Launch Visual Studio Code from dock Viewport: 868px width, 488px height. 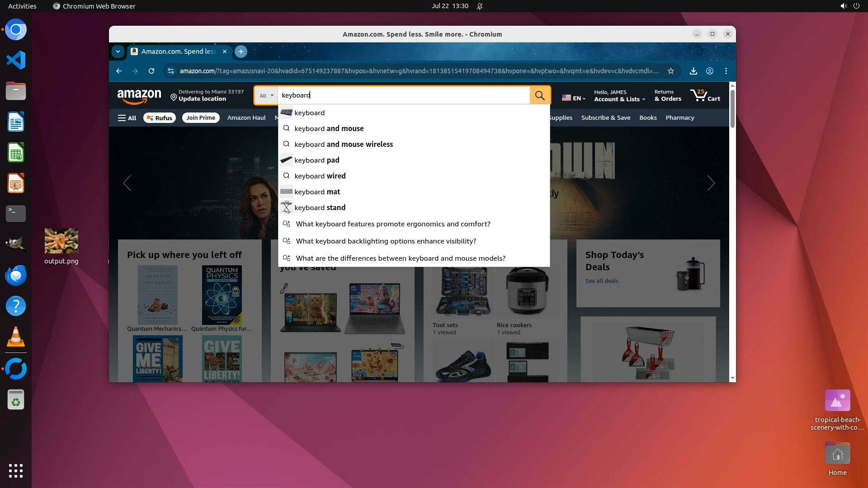click(16, 60)
